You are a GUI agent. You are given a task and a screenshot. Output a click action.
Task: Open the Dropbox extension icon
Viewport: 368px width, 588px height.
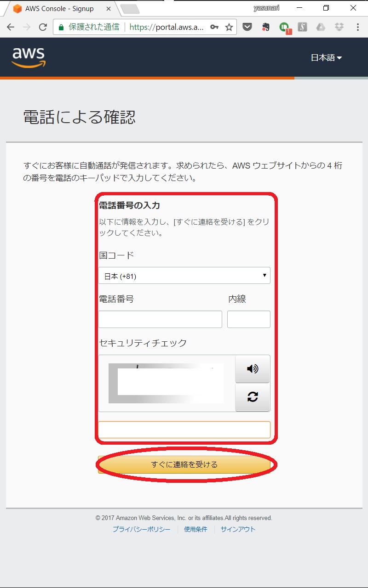(x=339, y=27)
